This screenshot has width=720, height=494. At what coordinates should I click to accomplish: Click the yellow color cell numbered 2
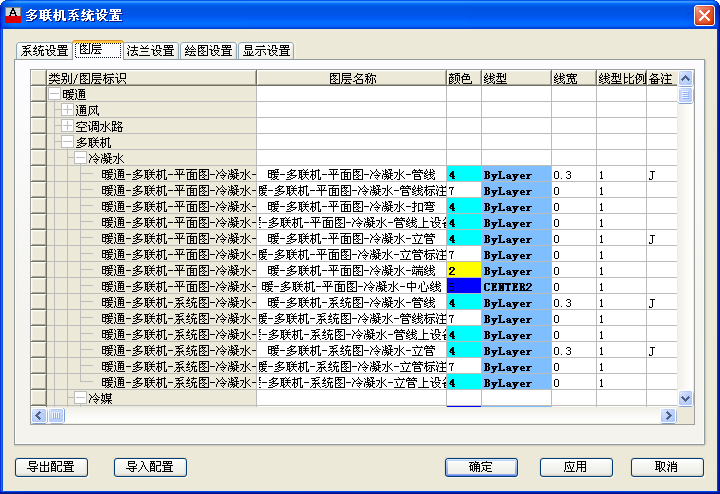point(464,271)
